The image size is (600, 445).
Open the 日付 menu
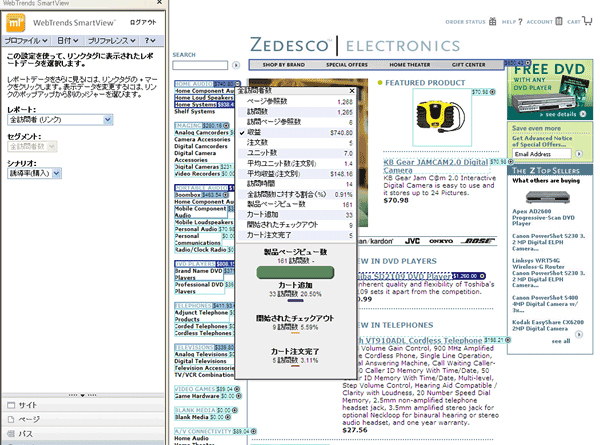68,40
